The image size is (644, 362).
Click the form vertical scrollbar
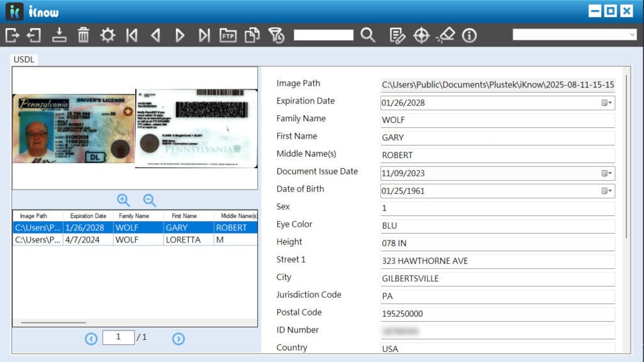[x=626, y=156]
